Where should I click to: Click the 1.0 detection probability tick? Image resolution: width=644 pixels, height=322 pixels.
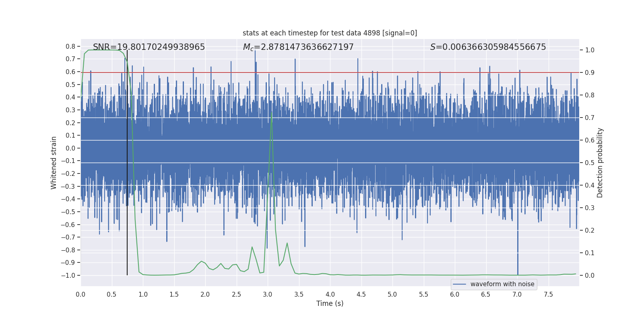pyautogui.click(x=590, y=50)
